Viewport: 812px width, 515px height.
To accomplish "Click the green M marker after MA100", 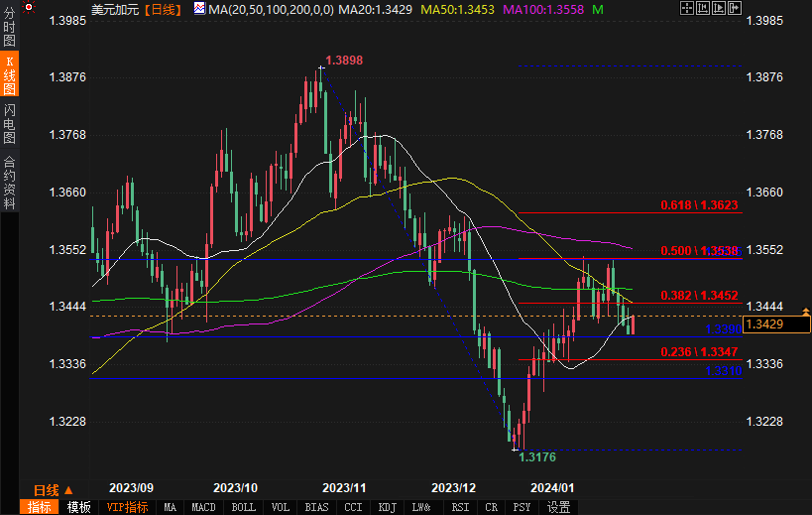I will click(x=597, y=9).
